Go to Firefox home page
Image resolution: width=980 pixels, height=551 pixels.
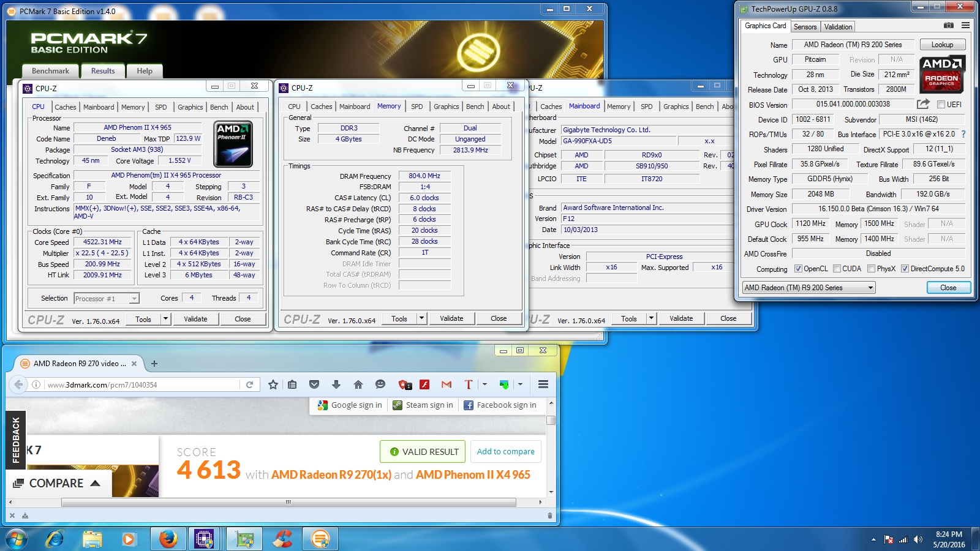[x=358, y=384]
